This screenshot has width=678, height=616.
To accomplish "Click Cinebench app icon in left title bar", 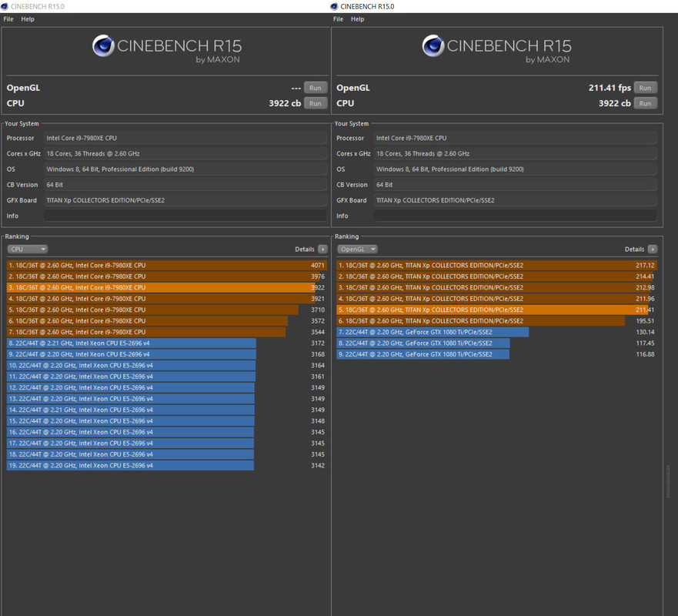I will pyautogui.click(x=5, y=6).
